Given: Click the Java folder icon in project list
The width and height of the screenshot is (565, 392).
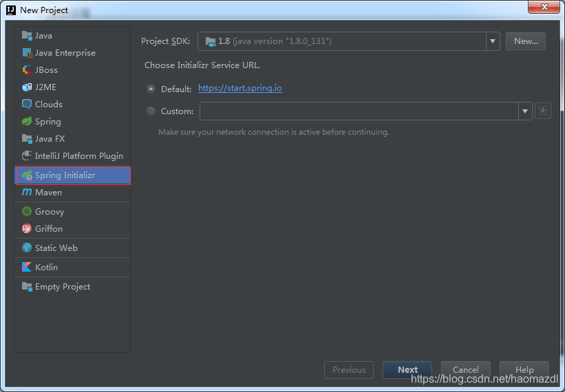Looking at the screenshot, I should point(27,35).
